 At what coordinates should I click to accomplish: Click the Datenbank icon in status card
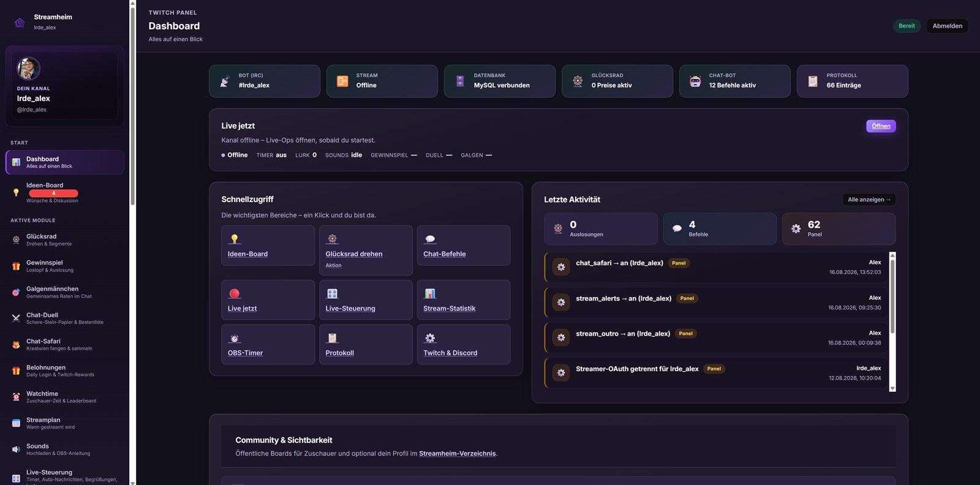click(x=460, y=81)
